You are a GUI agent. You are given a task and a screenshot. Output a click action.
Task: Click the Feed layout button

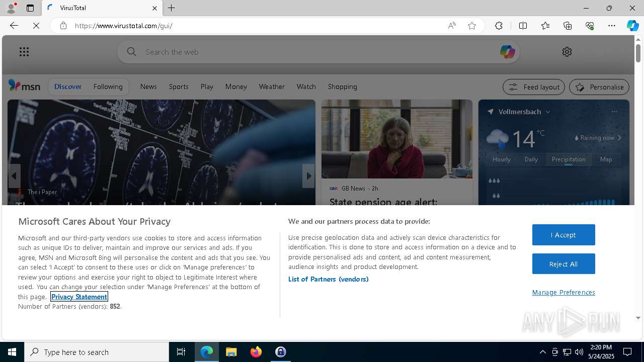coord(534,87)
